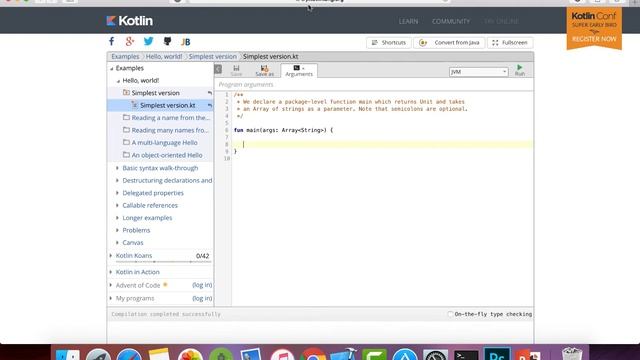Click Simplest version in the breadcrumb

212,56
